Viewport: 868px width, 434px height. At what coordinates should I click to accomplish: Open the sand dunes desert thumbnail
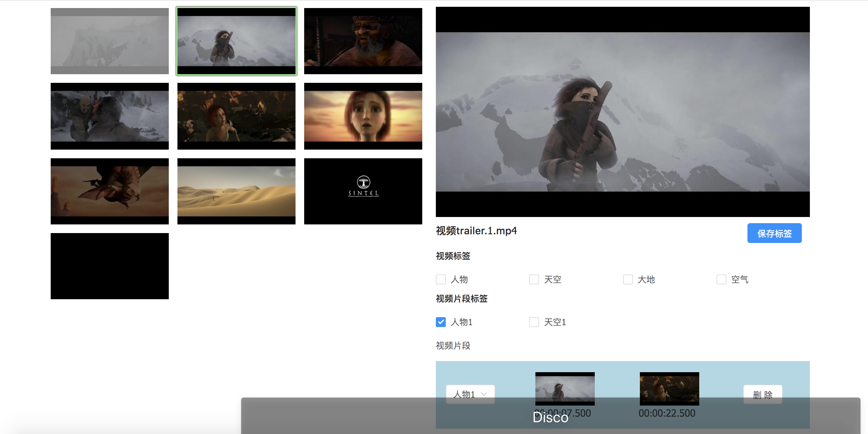coord(236,191)
